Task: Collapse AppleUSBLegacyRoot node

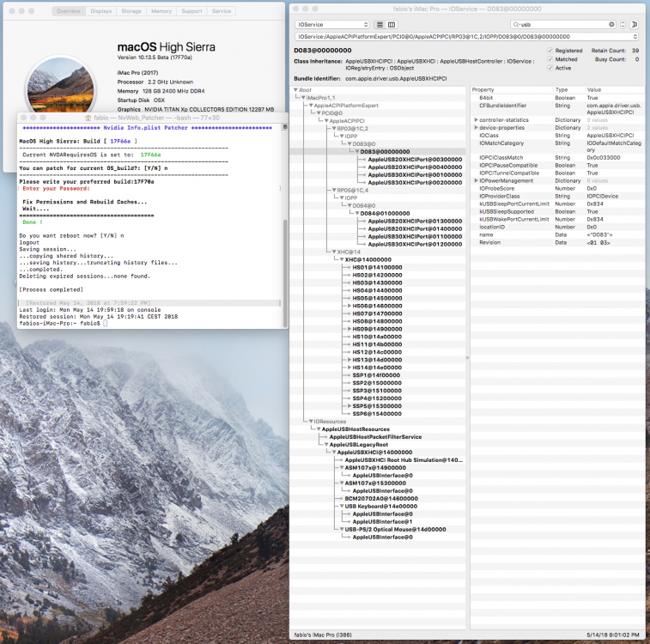Action: click(x=326, y=445)
